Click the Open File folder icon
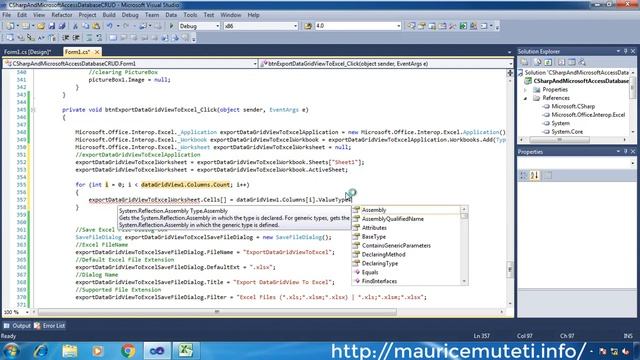Screen dimensions: 640x360 [x=40, y=26]
